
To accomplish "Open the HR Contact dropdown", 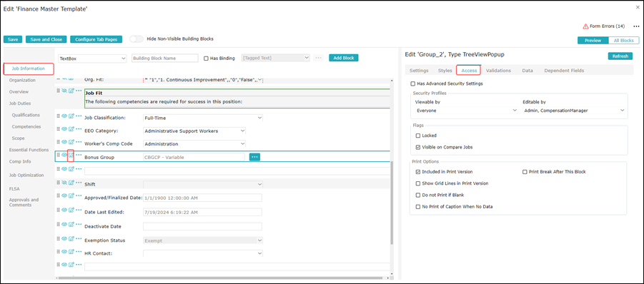I will pyautogui.click(x=203, y=253).
